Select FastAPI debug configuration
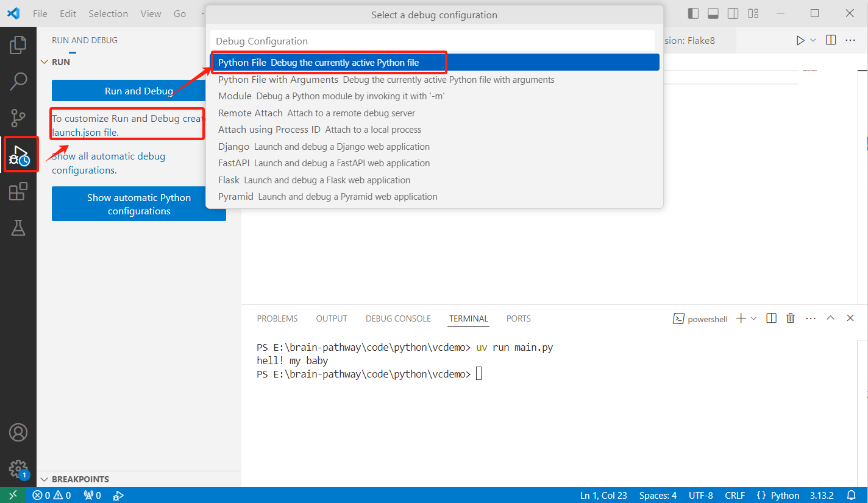Image resolution: width=868 pixels, height=503 pixels. (x=435, y=163)
